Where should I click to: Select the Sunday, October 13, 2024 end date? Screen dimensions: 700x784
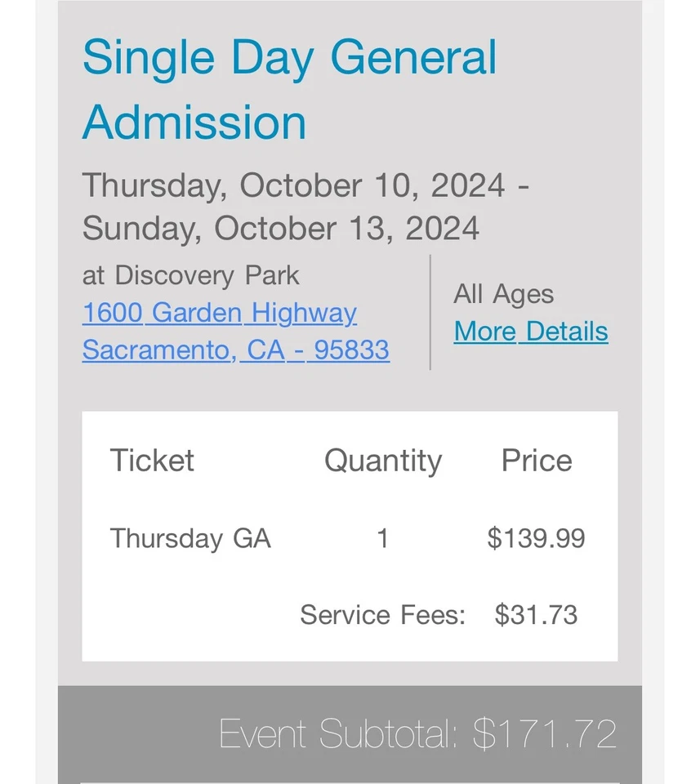(280, 228)
